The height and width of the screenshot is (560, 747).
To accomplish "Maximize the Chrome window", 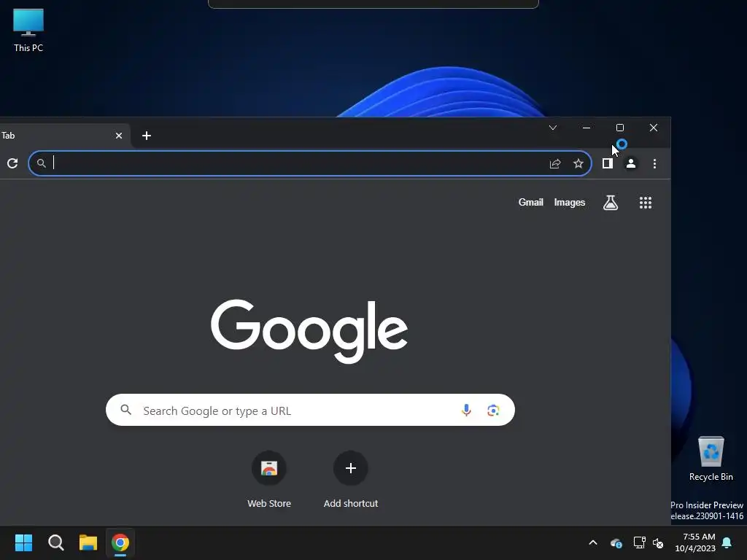I will coord(620,128).
